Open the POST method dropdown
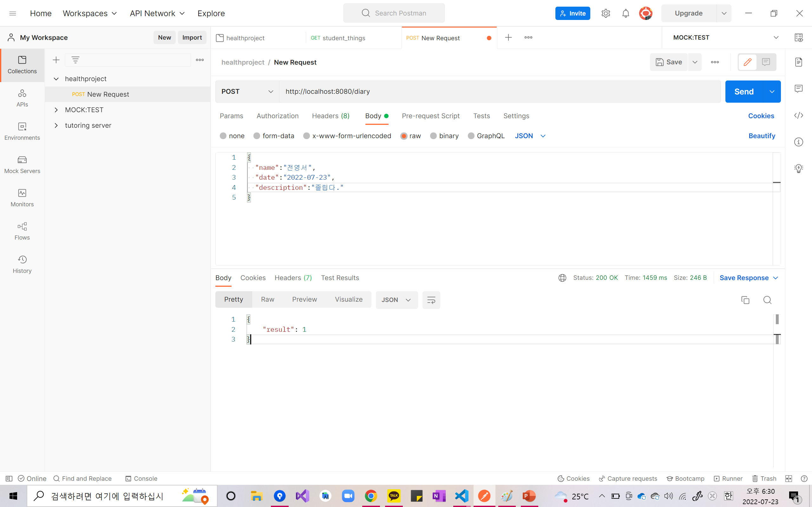 click(x=247, y=92)
